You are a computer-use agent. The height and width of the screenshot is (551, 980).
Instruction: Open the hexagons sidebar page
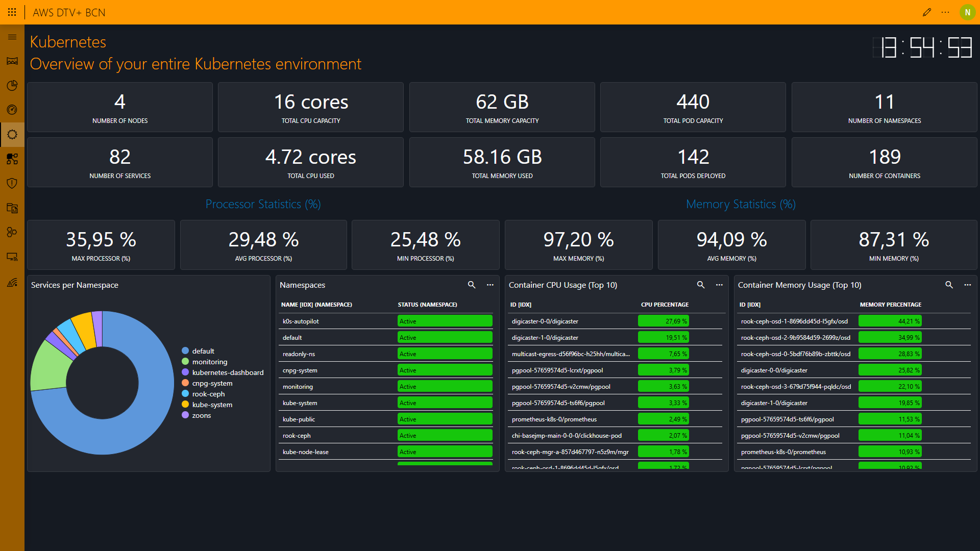12,232
